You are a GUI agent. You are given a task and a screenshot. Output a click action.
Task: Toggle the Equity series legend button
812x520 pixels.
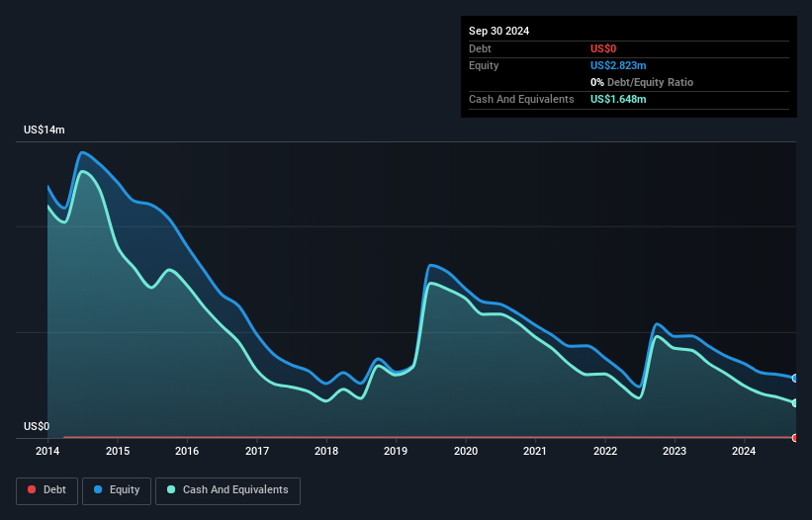[x=117, y=490]
